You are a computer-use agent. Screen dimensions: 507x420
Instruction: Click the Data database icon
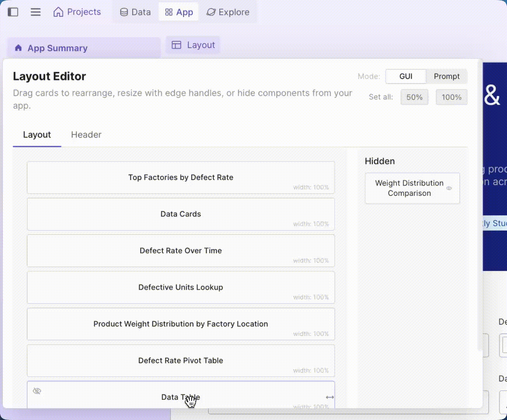(124, 12)
